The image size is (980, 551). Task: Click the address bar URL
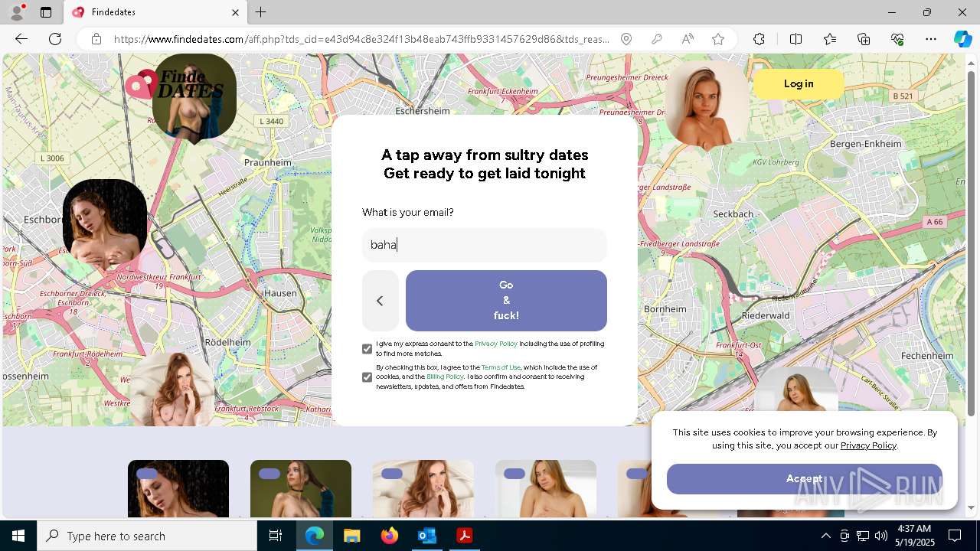pos(361,39)
